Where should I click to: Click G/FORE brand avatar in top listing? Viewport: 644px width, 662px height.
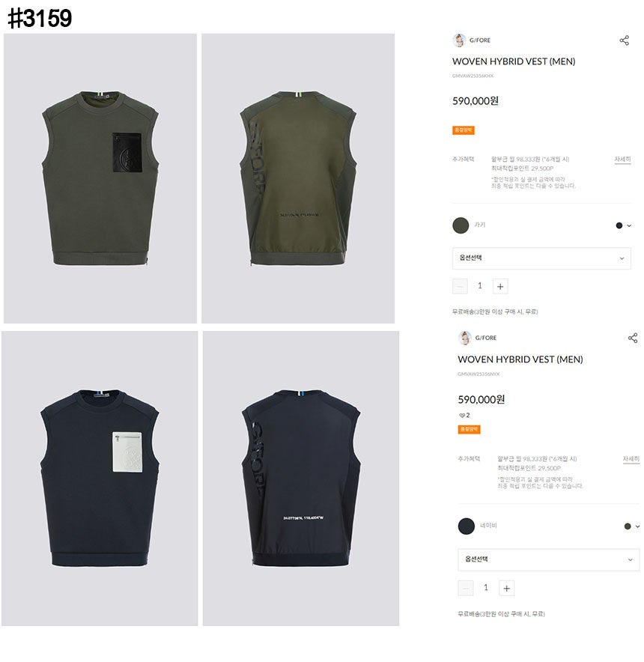459,40
